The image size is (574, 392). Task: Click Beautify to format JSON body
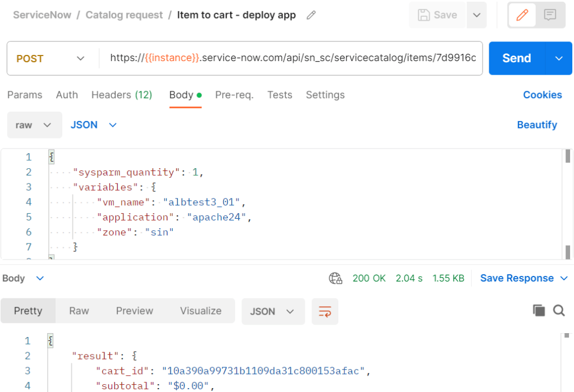[536, 124]
